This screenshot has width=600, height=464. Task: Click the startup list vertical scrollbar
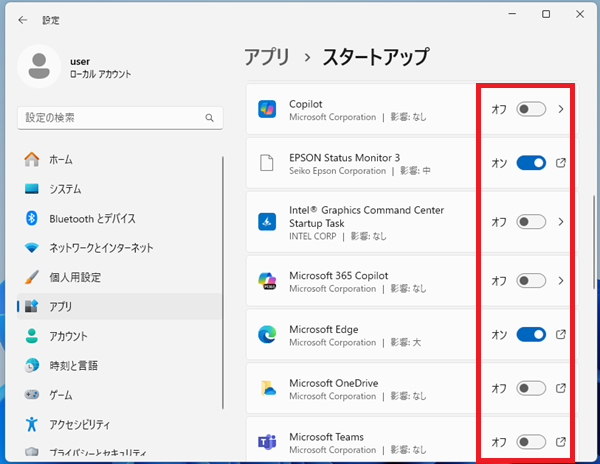pos(594,242)
